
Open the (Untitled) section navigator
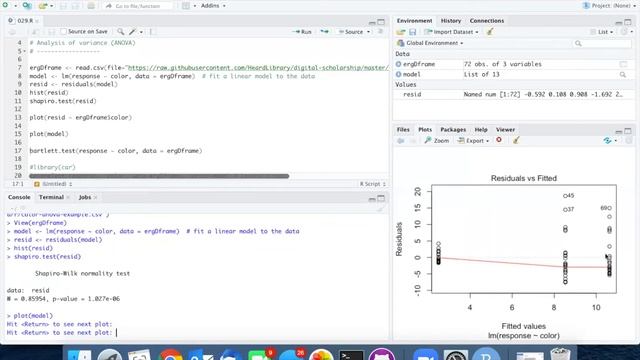click(53, 184)
